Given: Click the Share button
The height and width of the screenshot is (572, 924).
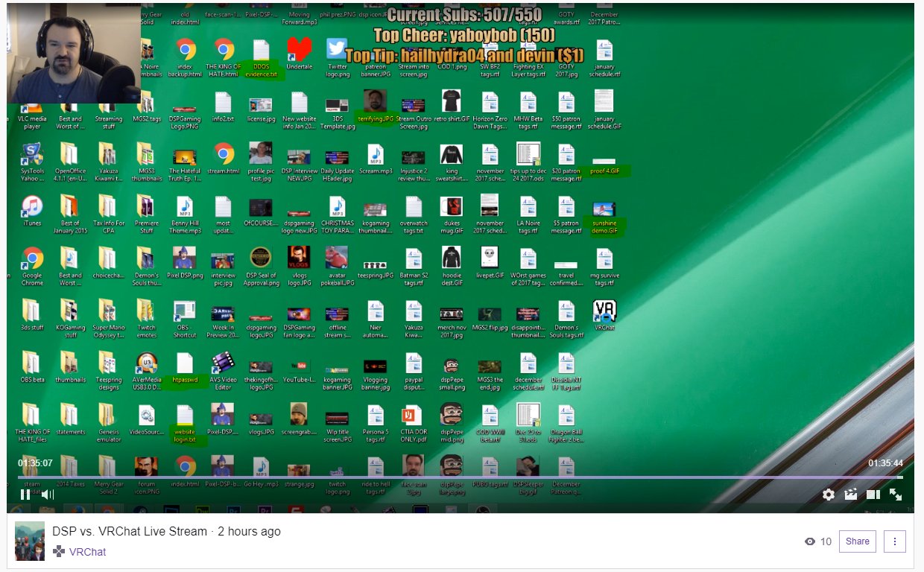Looking at the screenshot, I should tap(858, 541).
